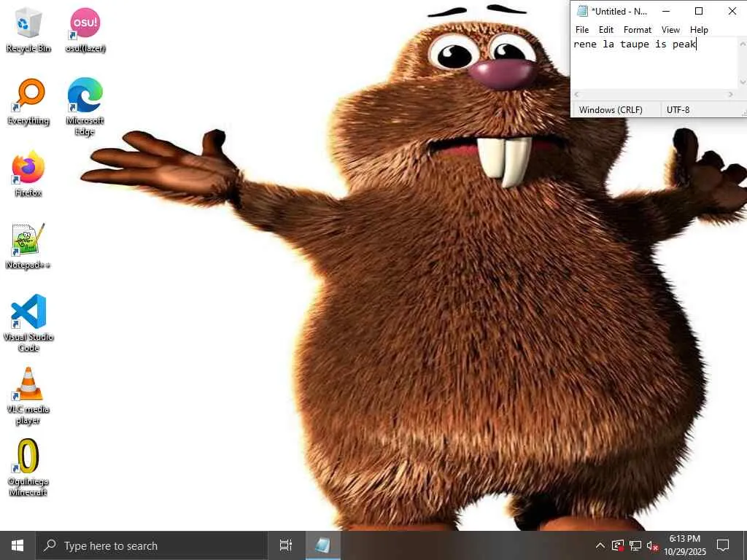Unmute using the muted speaker tray icon
747x560 pixels.
click(652, 545)
